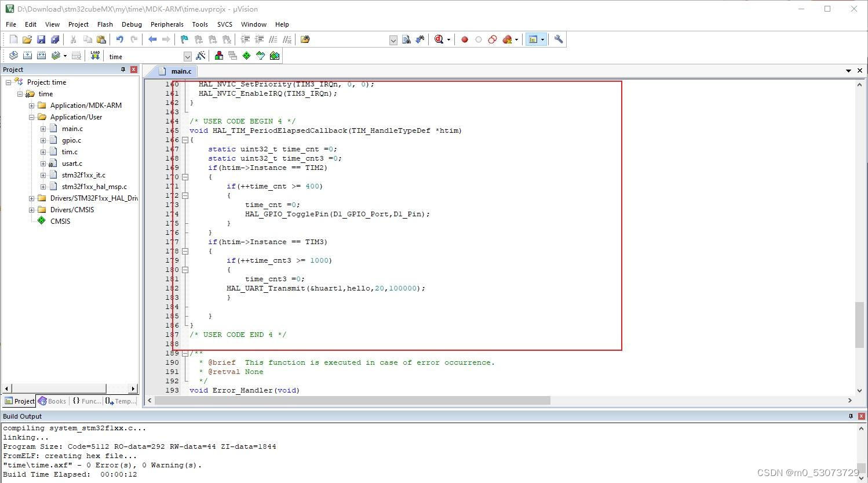
Task: Close the Project panel
Action: coord(134,70)
